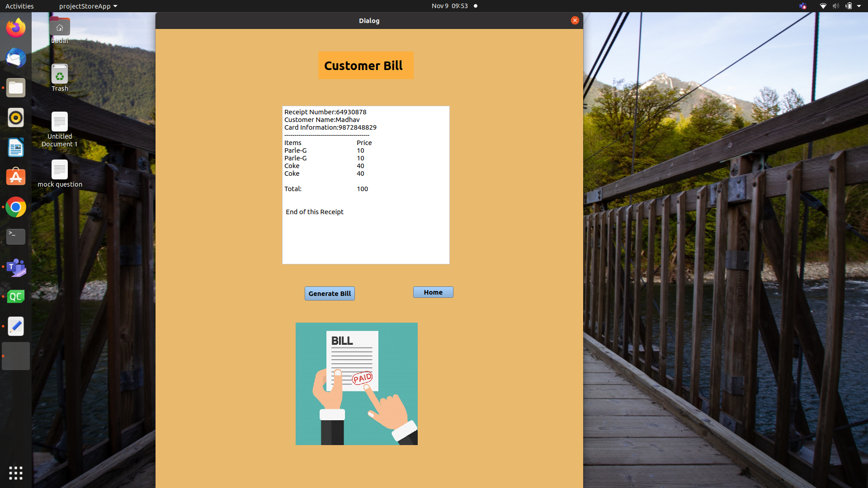The height and width of the screenshot is (488, 868).
Task: Click the Home button
Action: [433, 292]
